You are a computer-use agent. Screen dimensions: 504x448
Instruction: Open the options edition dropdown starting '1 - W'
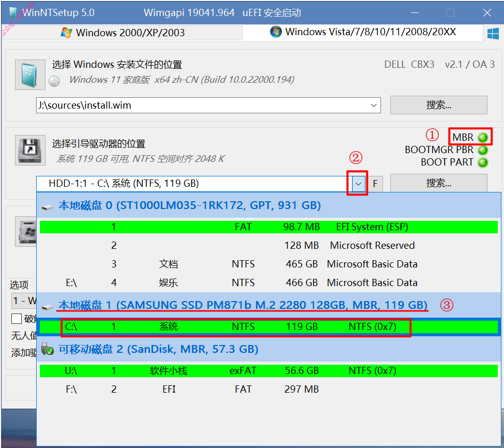24,301
